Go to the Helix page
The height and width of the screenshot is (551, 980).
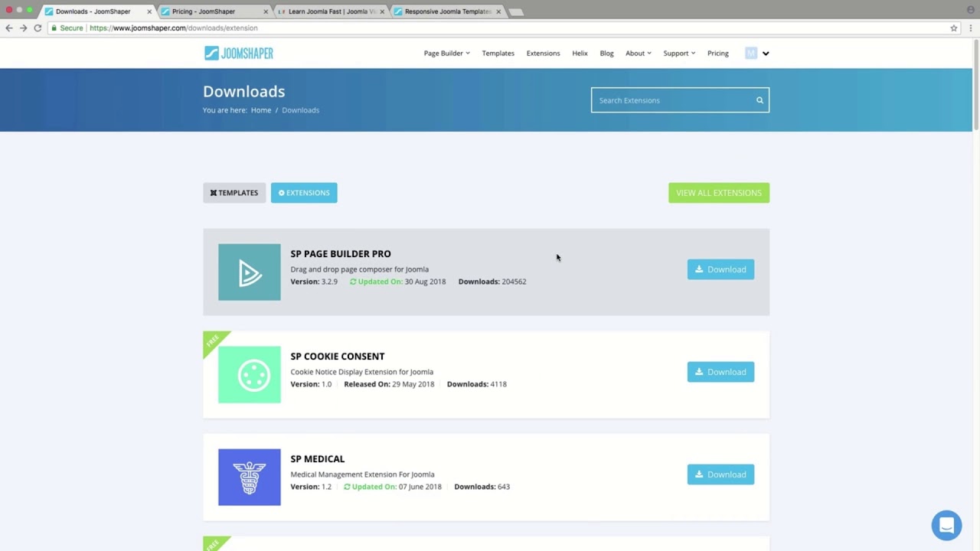point(580,54)
